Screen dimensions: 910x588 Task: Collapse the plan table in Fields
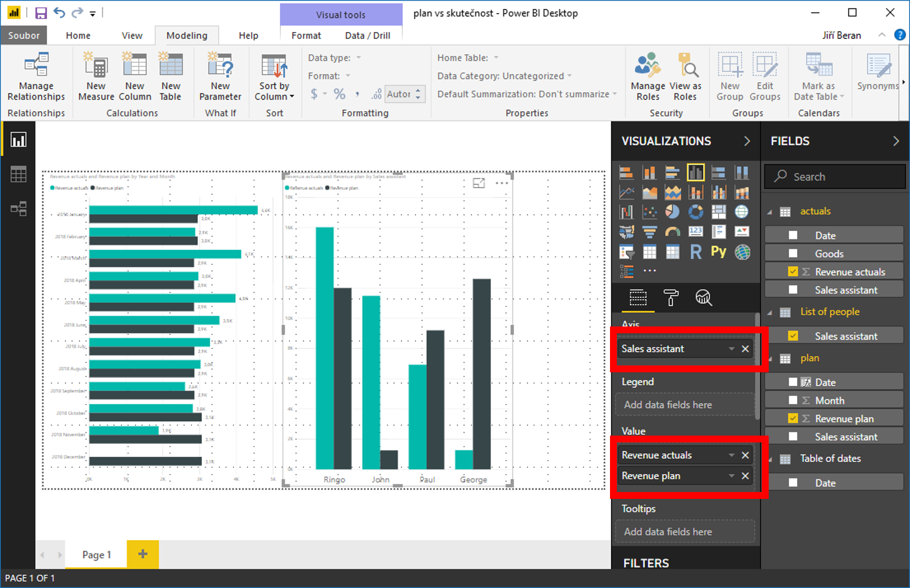[770, 359]
